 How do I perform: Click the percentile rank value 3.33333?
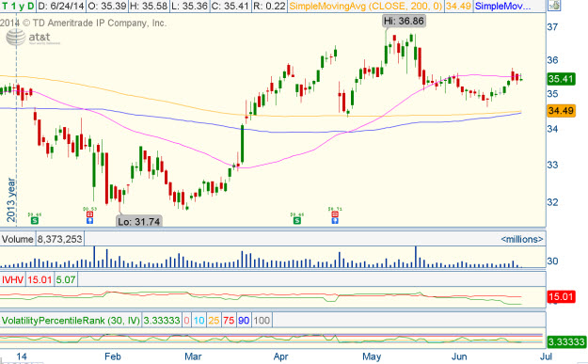pos(162,321)
